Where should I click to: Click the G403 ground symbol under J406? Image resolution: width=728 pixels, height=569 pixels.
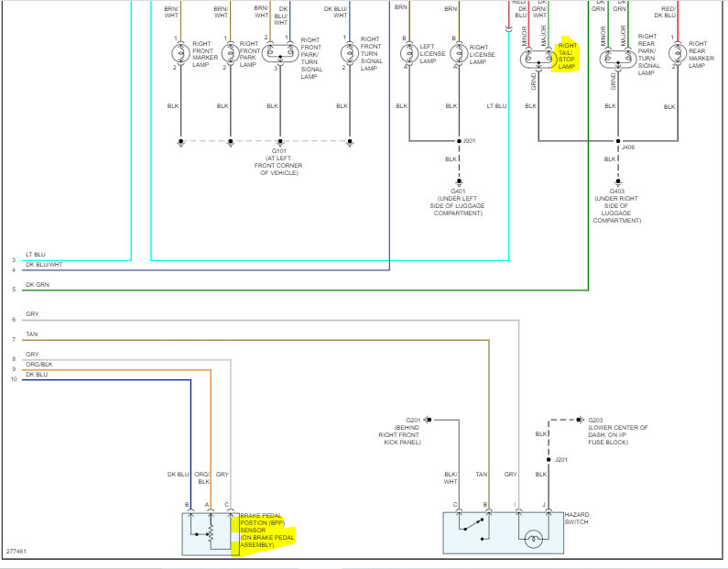pyautogui.click(x=618, y=181)
